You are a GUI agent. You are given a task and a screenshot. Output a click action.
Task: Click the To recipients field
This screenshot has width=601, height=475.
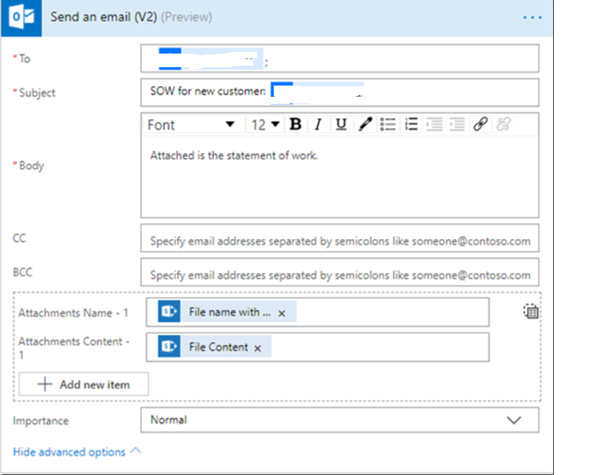(x=340, y=59)
